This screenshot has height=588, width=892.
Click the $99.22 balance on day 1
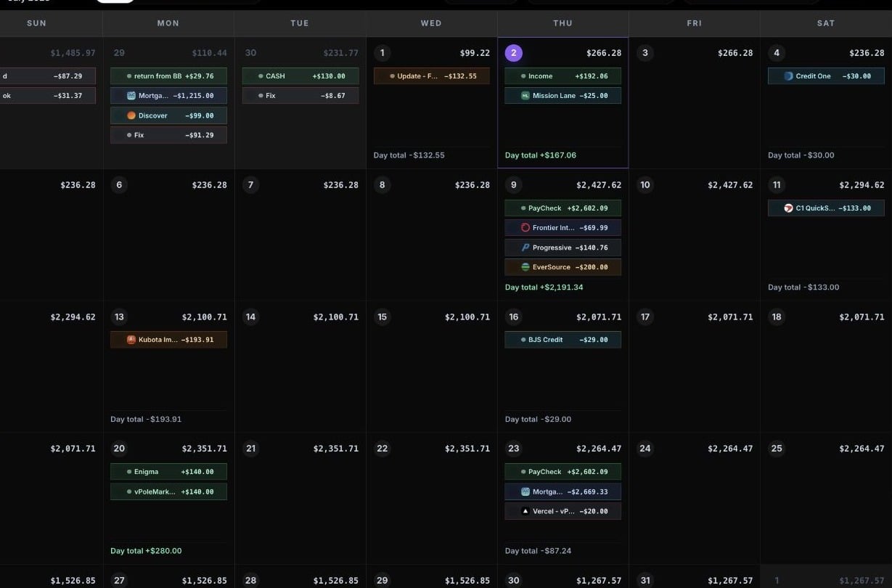[475, 53]
